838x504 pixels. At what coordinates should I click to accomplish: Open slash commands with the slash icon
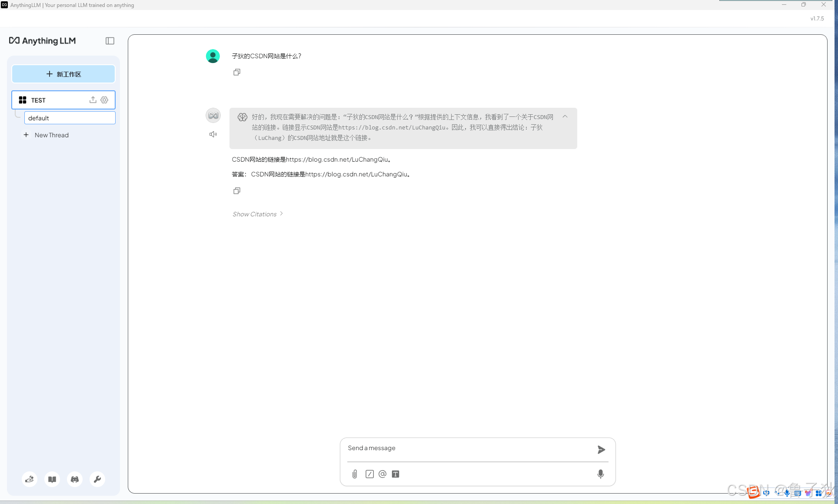[369, 474]
